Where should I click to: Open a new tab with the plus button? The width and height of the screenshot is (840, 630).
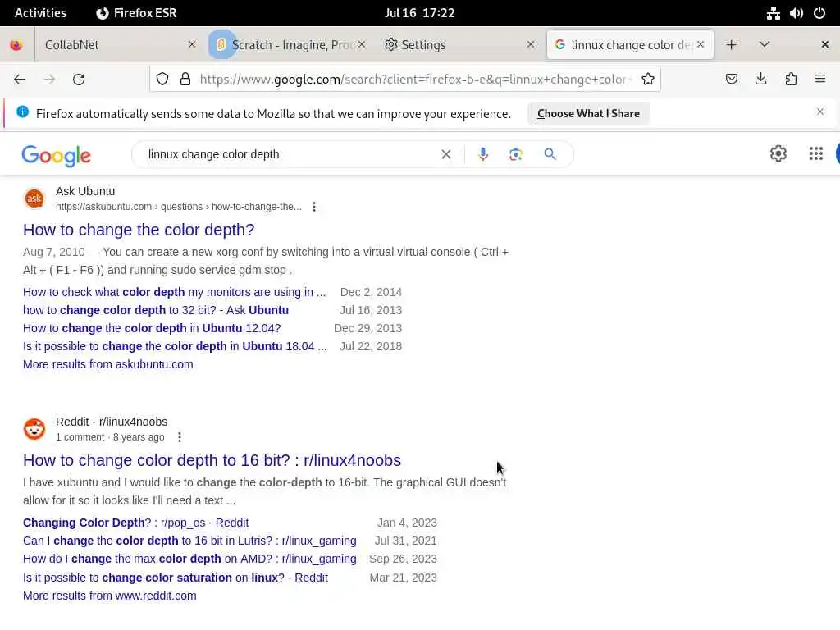731,45
